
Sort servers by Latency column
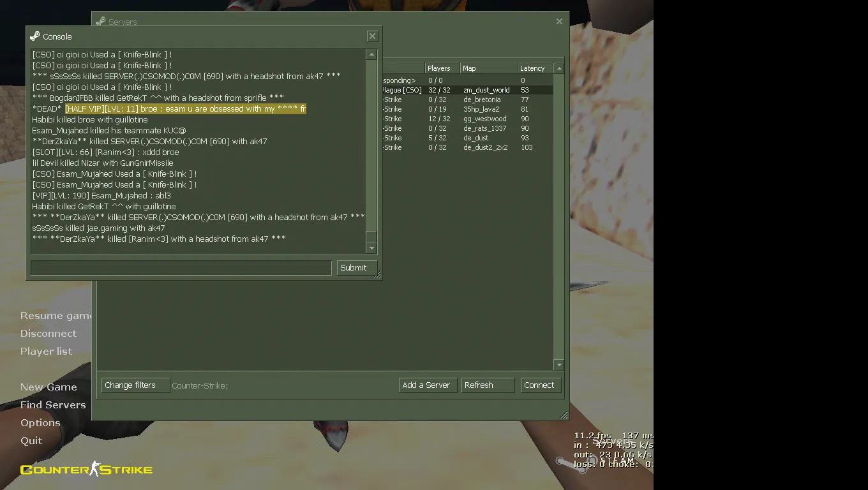(x=535, y=68)
